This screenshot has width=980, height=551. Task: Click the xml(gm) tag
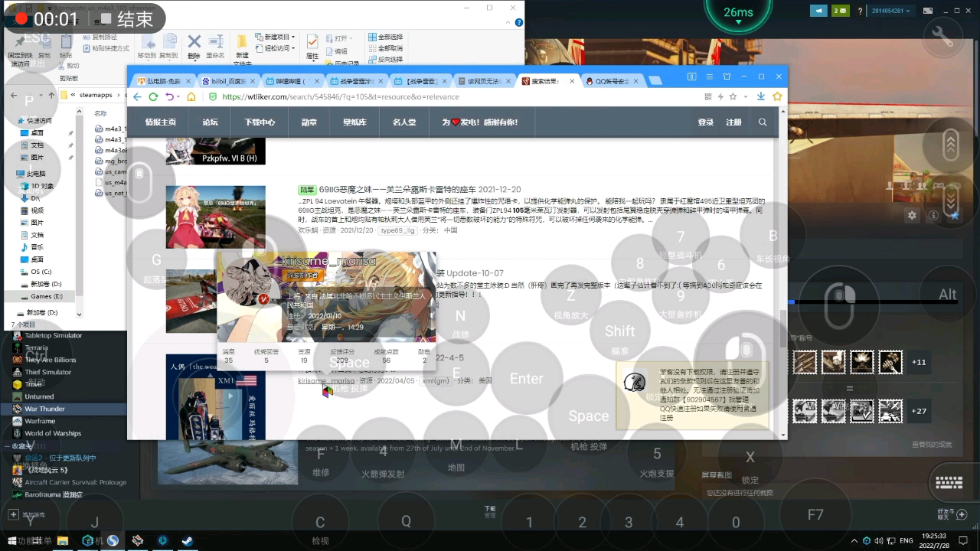point(436,380)
